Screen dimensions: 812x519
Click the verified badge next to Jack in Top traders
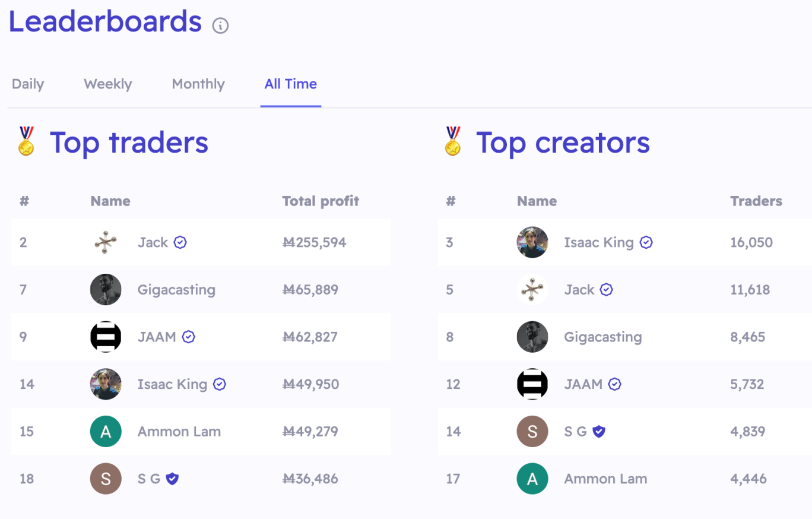(180, 242)
